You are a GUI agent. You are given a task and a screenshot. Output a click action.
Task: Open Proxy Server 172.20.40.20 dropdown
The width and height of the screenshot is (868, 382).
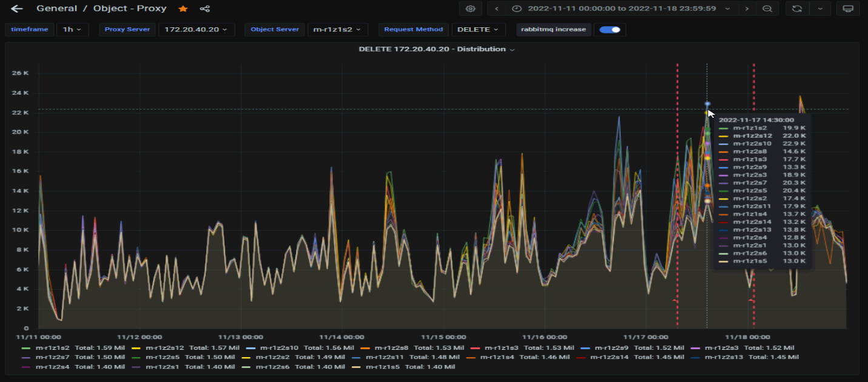[x=196, y=29]
